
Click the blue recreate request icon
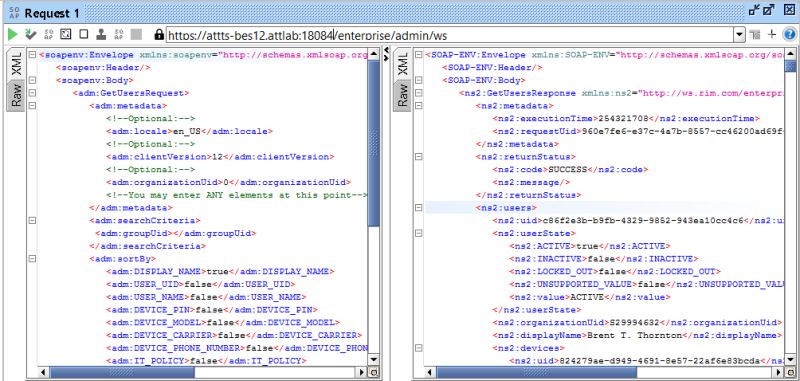(x=66, y=35)
